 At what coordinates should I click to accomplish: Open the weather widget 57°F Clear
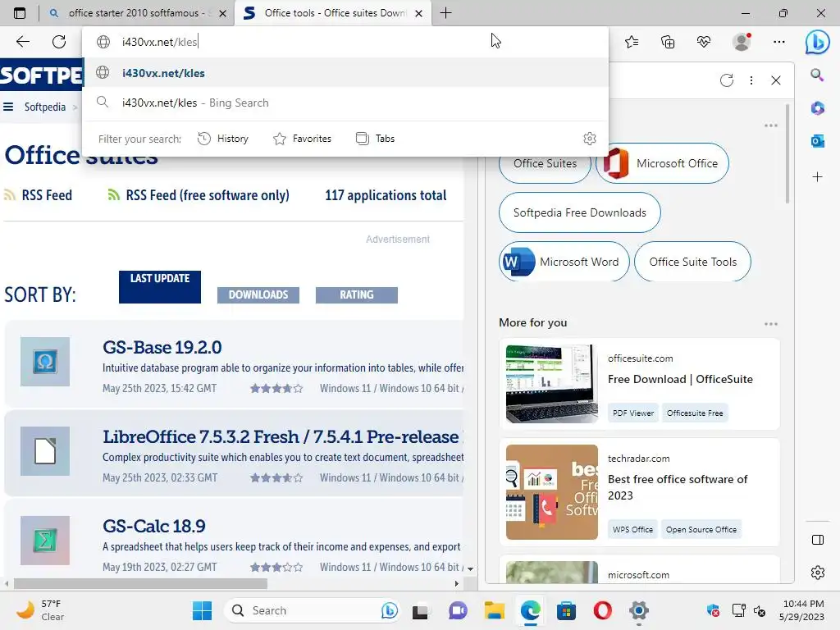(40, 610)
